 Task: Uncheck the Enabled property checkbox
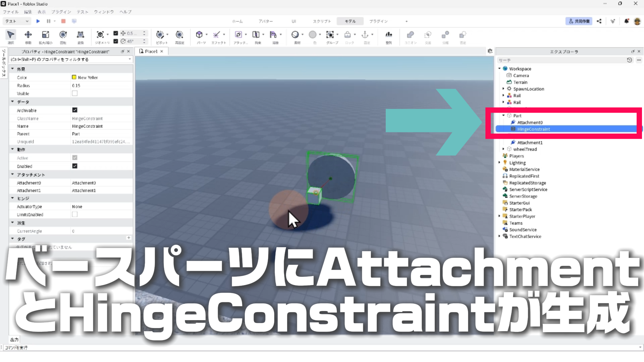coord(75,166)
